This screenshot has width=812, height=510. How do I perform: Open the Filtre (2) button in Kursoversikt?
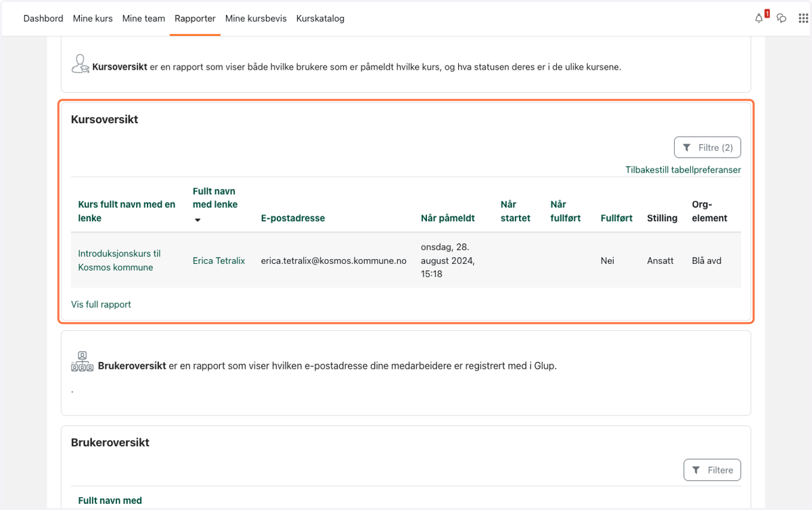[x=708, y=147]
